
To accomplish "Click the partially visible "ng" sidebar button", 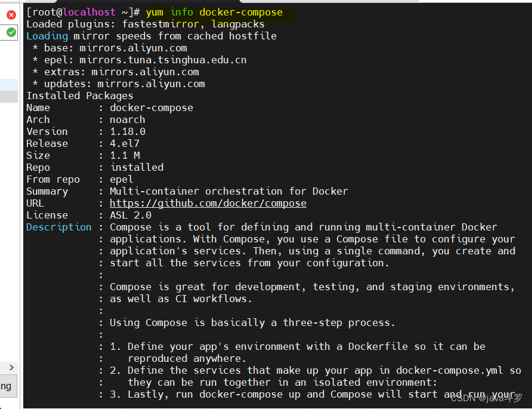I will pos(6,386).
